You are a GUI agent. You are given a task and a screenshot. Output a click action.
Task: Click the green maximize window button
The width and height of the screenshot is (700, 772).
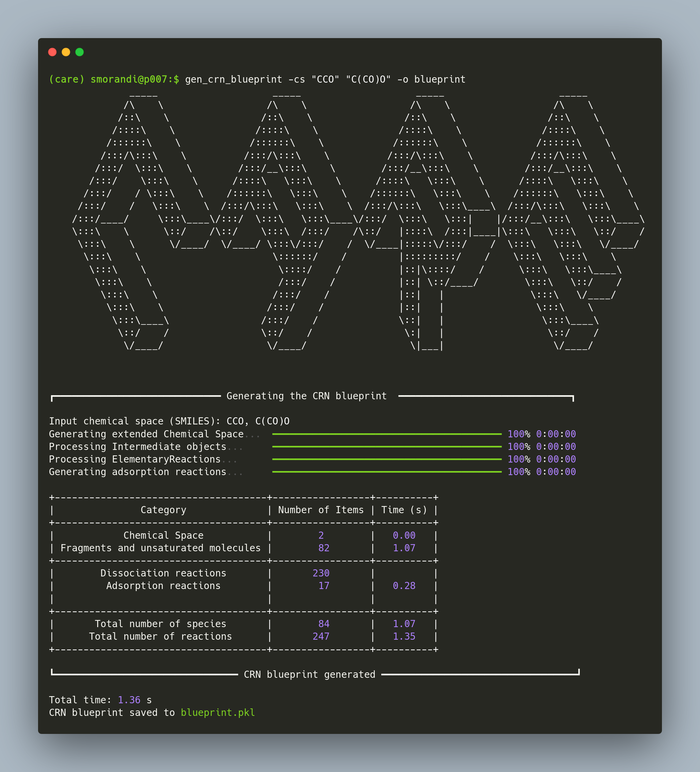[80, 52]
